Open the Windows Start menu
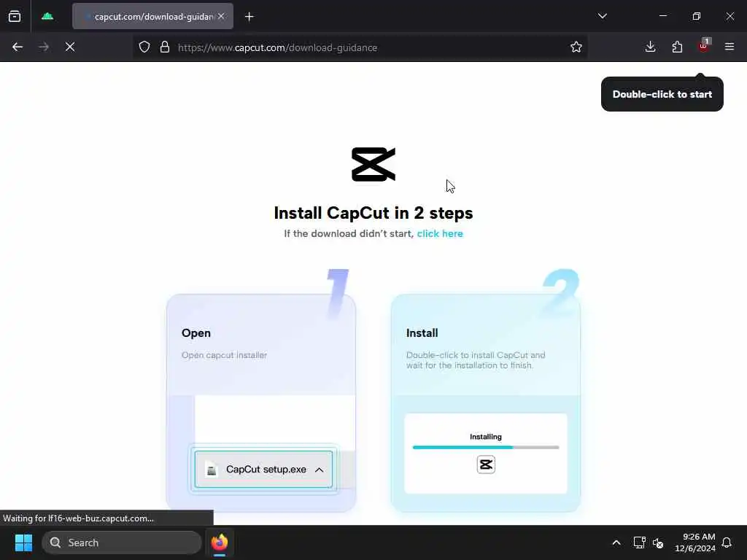This screenshot has width=747, height=560. click(x=23, y=542)
